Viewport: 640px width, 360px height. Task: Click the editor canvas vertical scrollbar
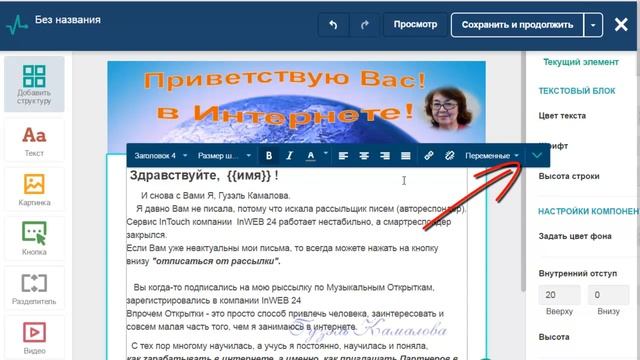(x=523, y=171)
